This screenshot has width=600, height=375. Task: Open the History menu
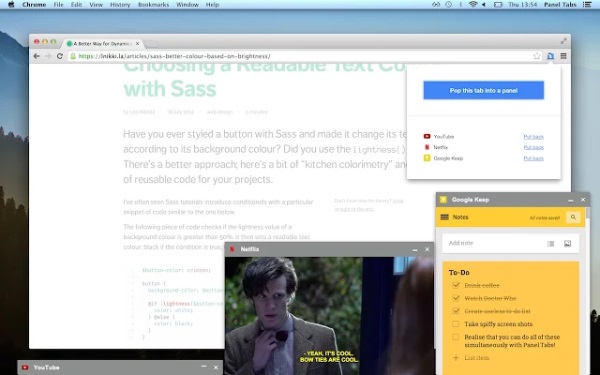120,5
